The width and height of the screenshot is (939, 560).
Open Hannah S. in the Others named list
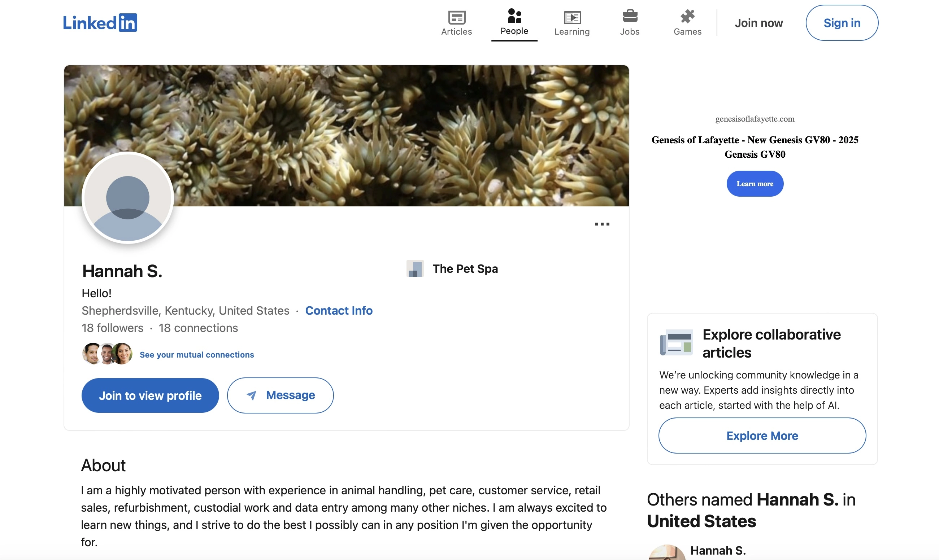pos(718,551)
